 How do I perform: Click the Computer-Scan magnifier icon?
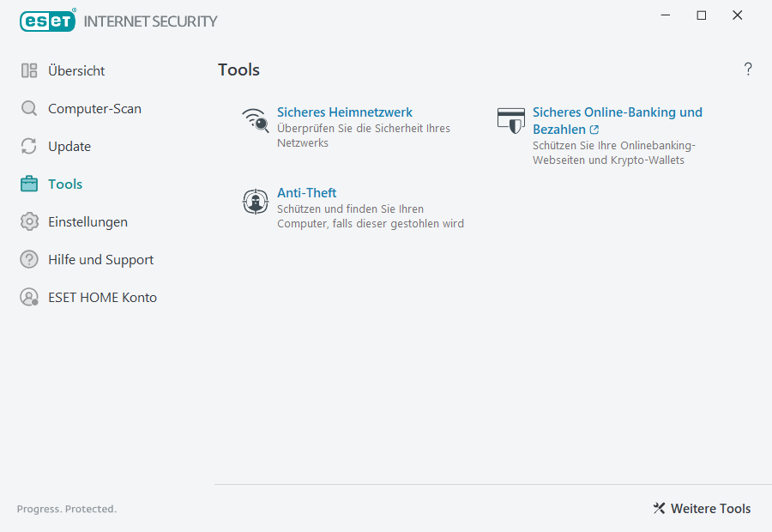30,108
